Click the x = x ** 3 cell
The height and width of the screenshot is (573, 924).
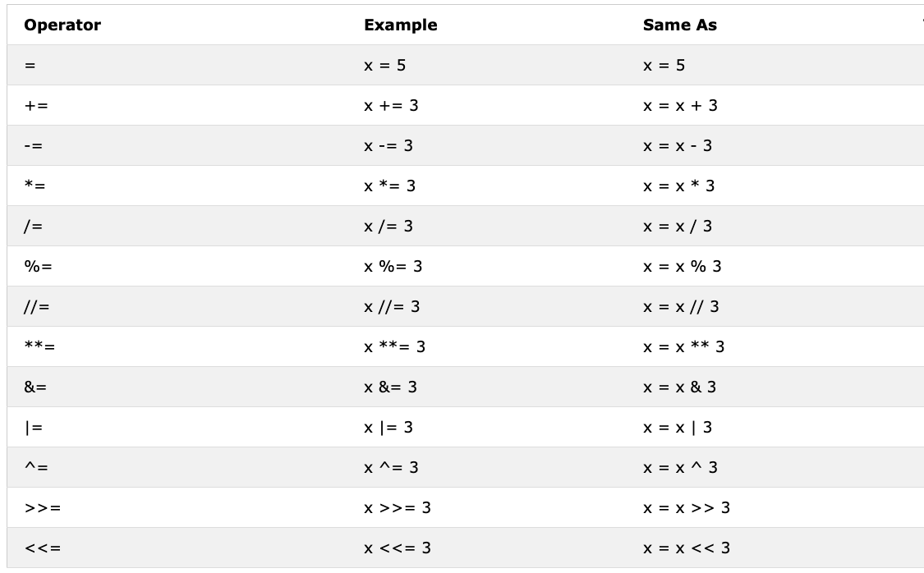(684, 347)
